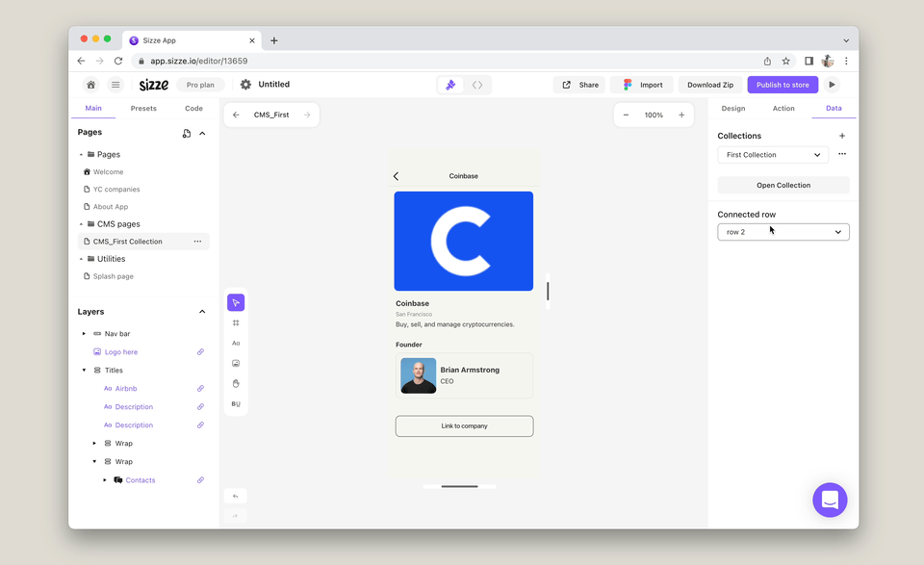Screen dimensions: 924x565
Task: Switch to the Code tab
Action: (193, 109)
